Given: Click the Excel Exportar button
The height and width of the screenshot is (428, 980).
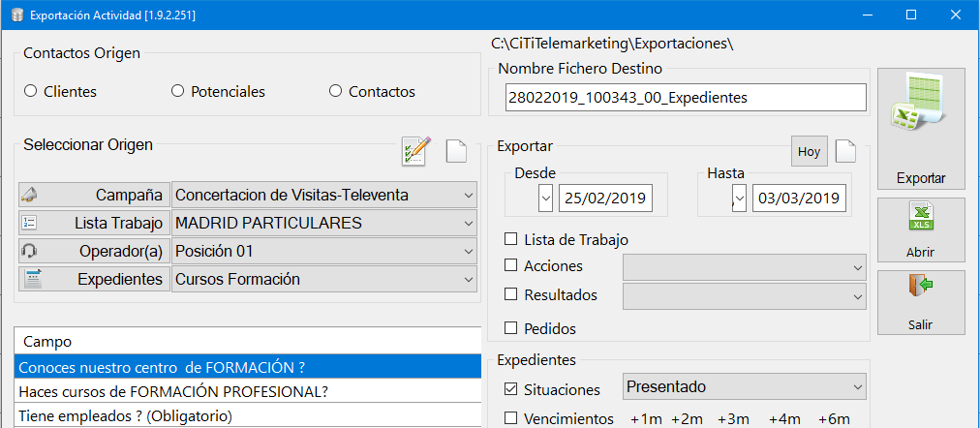Looking at the screenshot, I should coord(921,128).
